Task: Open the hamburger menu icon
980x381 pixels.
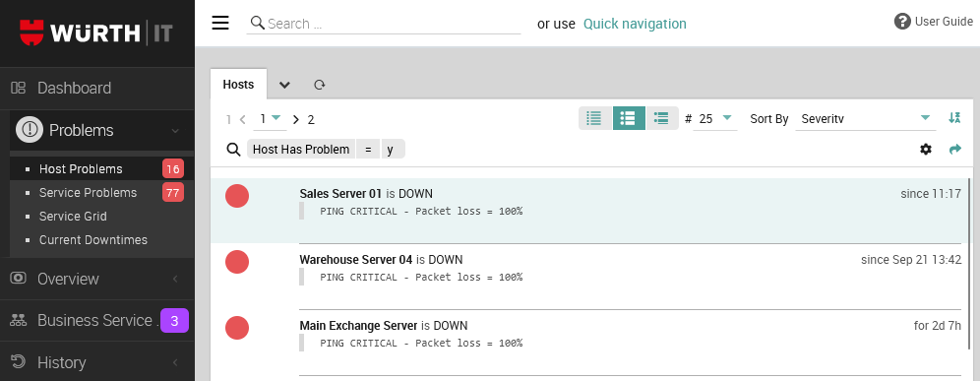Action: point(220,24)
